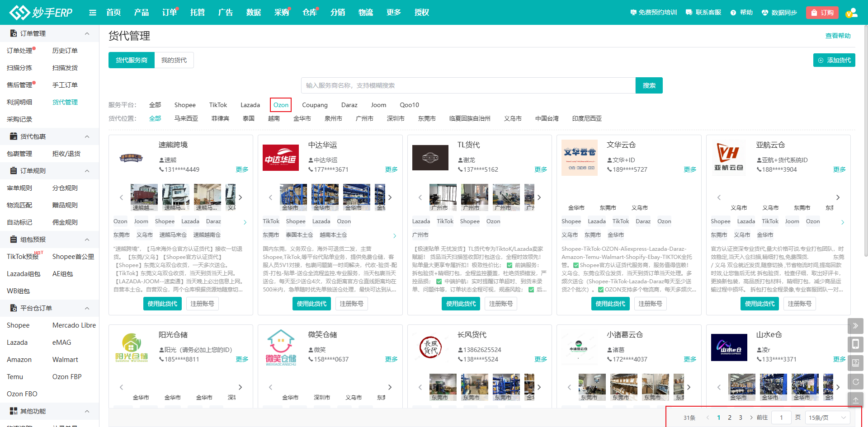This screenshot has height=427, width=868.
Task: Click the hamburger menu icon beside the logo
Action: tap(93, 13)
